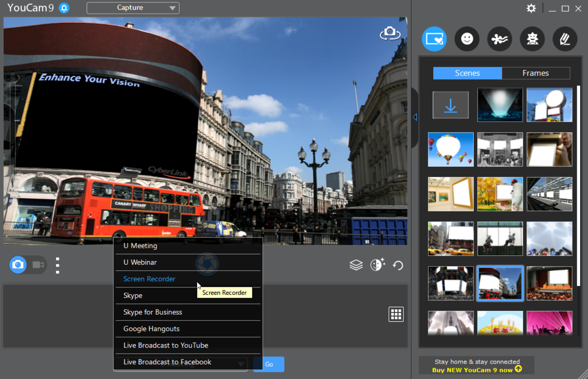Screen dimensions: 588x379
Task: Choose U Webinar from the list
Action: click(x=188, y=262)
